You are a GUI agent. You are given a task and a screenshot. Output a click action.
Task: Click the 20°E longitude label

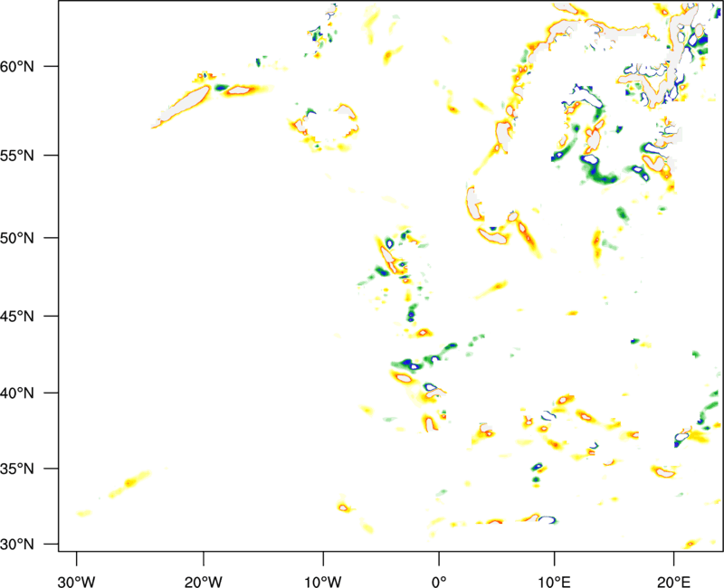pos(673,582)
